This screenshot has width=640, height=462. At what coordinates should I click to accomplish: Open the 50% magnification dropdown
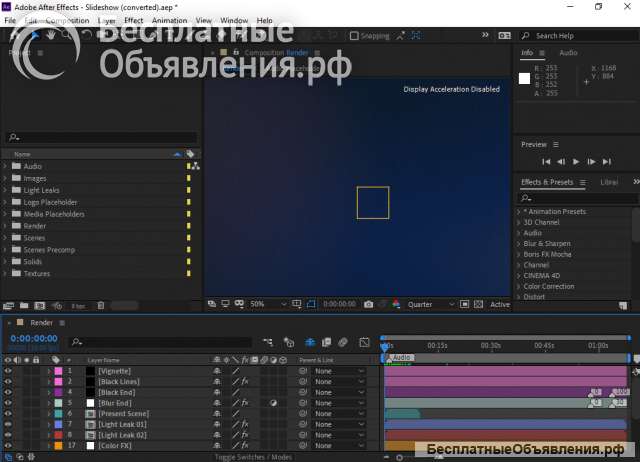coord(268,304)
